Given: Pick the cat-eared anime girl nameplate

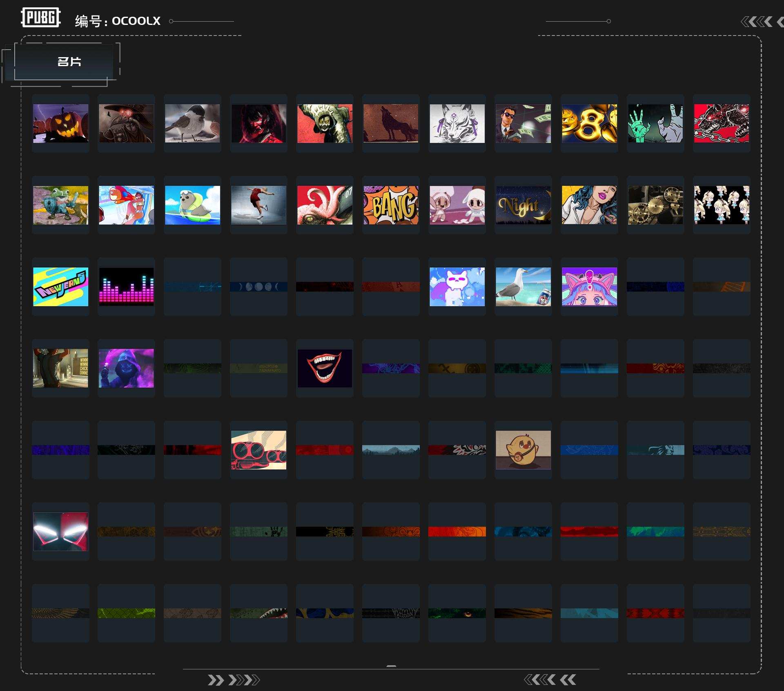Looking at the screenshot, I should coord(589,287).
